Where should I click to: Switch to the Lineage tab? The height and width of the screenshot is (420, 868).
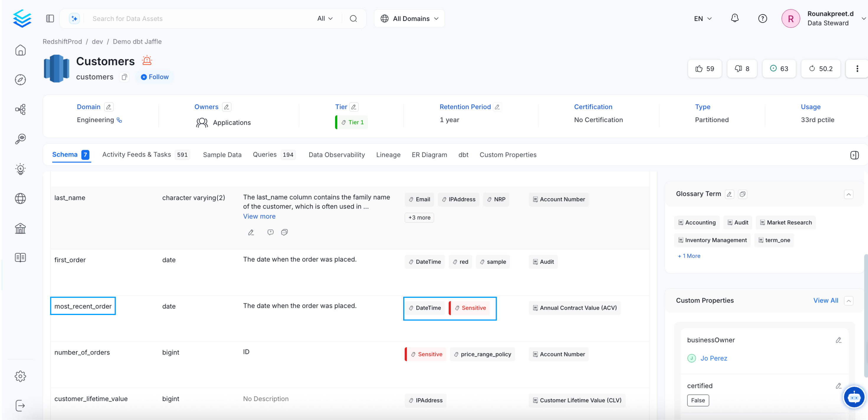click(388, 155)
